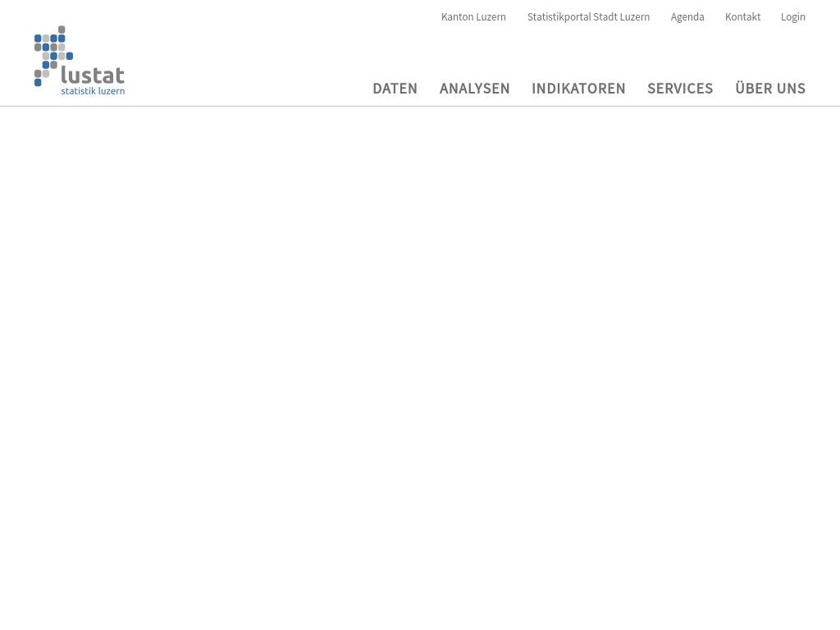
Task: Go to Statistikportal Stadt Luzern
Action: pyautogui.click(x=588, y=17)
